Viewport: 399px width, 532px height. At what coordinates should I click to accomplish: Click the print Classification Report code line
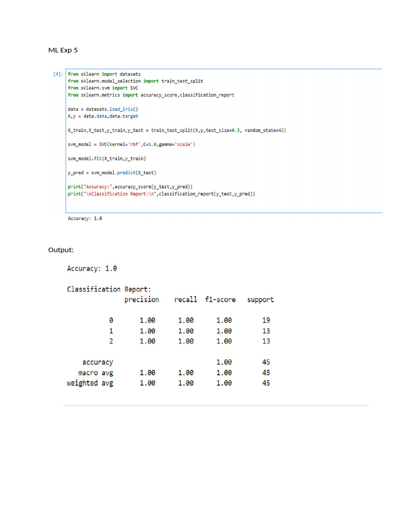tap(161, 194)
